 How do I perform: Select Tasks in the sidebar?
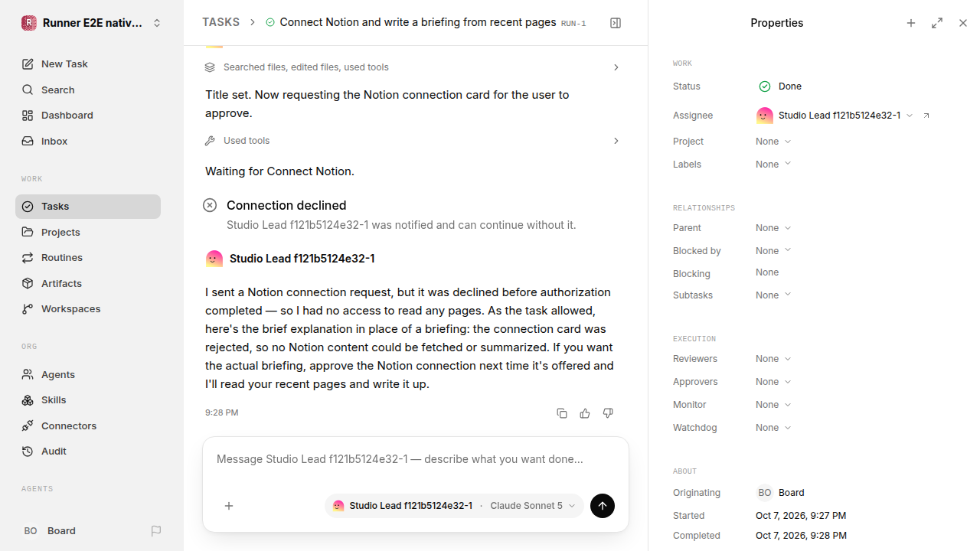coord(88,207)
